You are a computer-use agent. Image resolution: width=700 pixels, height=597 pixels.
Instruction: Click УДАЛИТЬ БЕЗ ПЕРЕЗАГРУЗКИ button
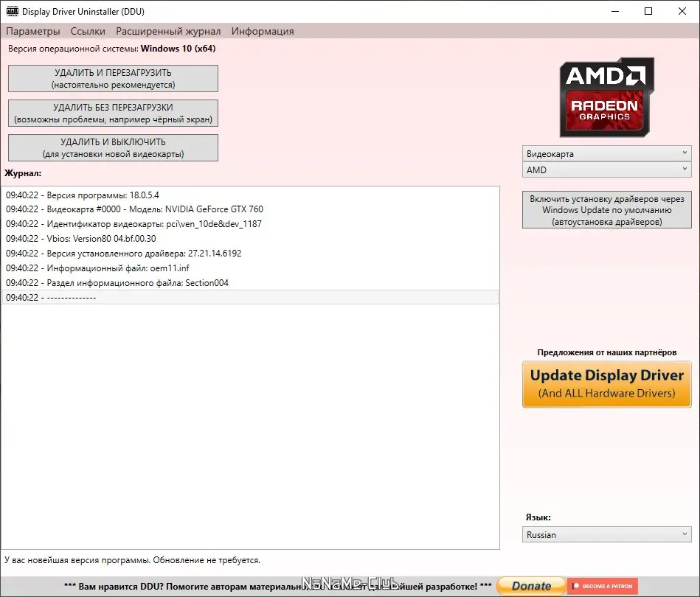[x=113, y=114]
